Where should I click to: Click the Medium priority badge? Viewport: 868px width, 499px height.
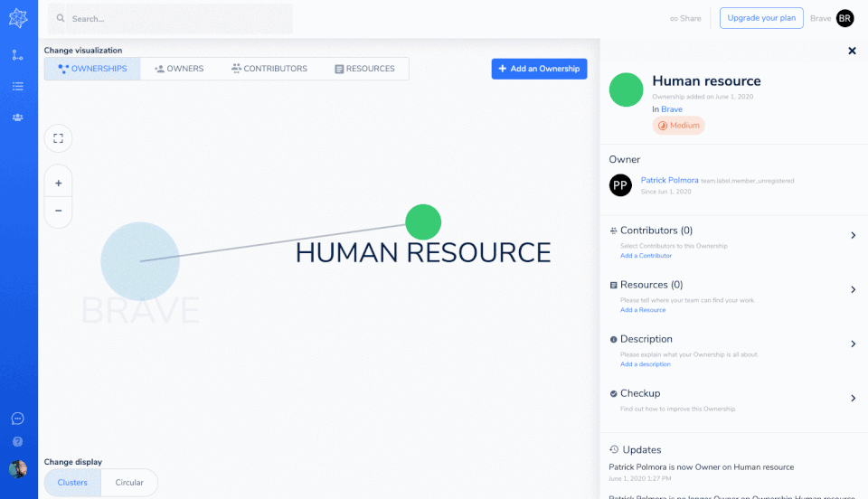[x=678, y=126]
